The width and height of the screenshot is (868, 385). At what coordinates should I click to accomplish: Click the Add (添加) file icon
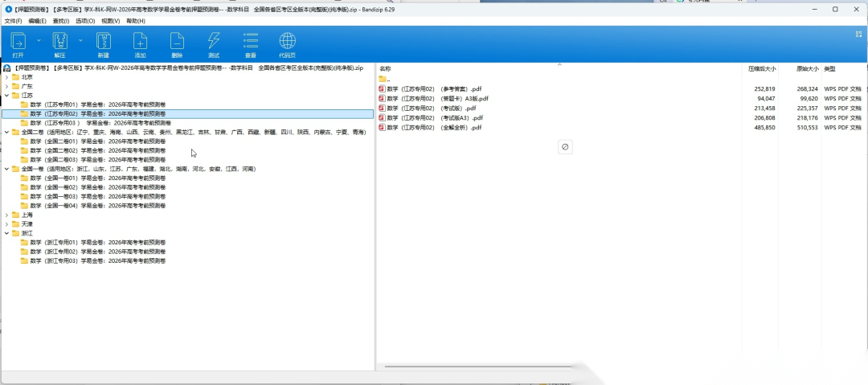(140, 41)
